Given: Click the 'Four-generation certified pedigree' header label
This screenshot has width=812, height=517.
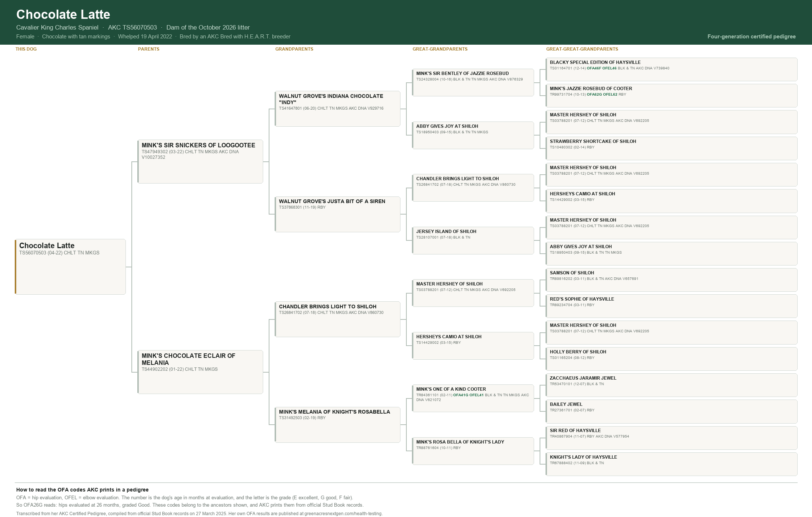Looking at the screenshot, I should tap(751, 37).
